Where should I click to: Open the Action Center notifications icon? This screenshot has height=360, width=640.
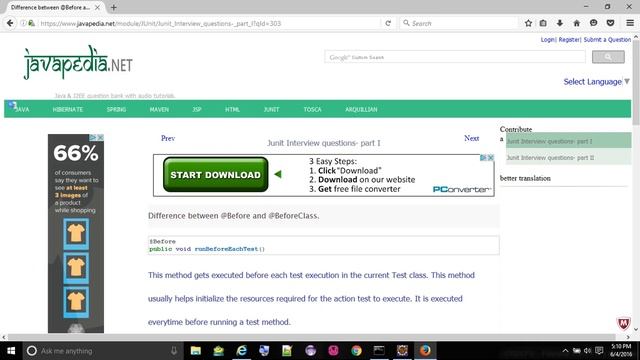599,351
